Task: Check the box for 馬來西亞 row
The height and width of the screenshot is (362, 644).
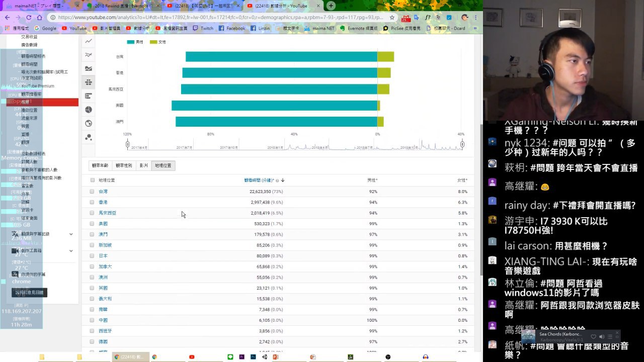Action: coord(92,213)
